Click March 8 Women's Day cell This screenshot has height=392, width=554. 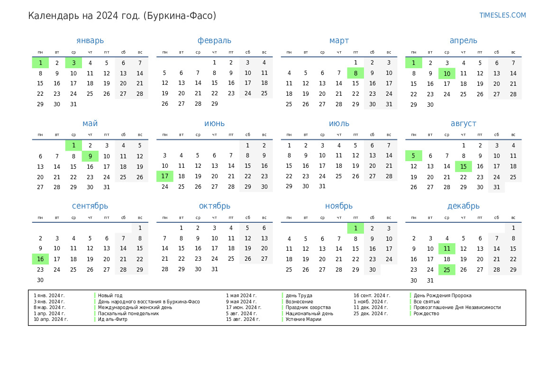pos(355,73)
